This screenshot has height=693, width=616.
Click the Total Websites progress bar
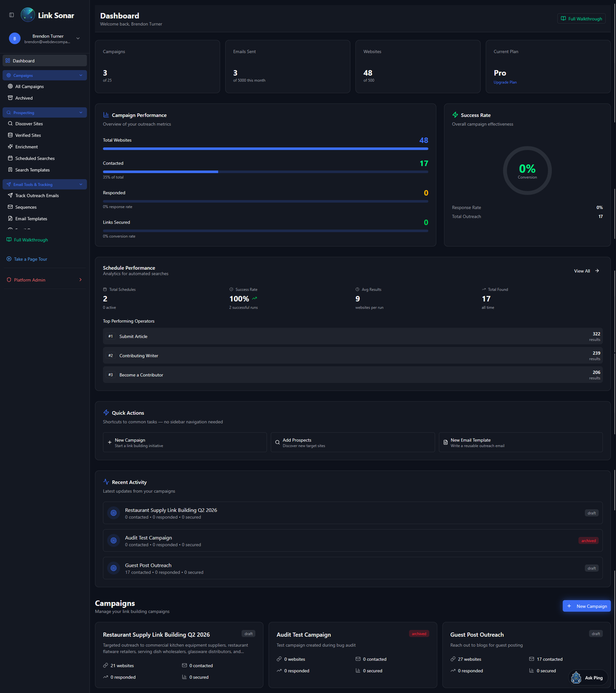point(265,149)
